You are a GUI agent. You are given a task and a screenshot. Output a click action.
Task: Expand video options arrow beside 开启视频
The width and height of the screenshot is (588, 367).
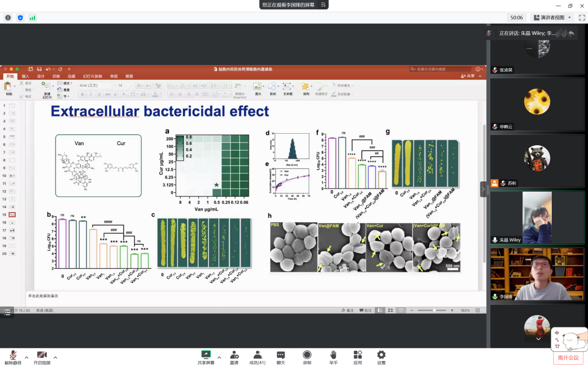(x=55, y=357)
